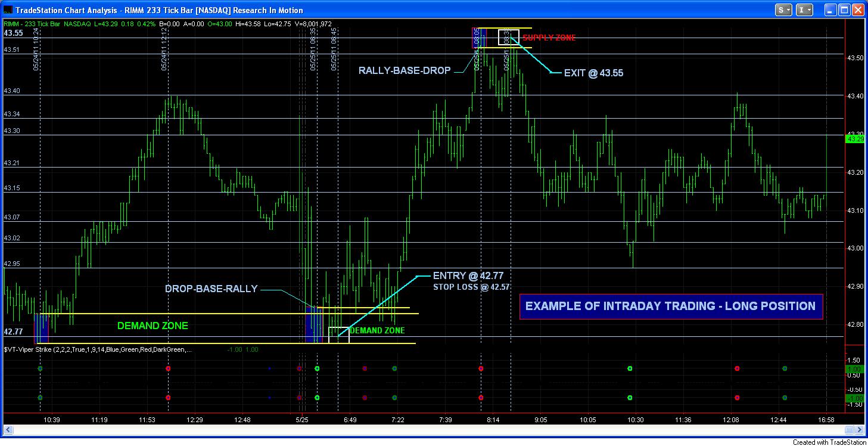868x446 pixels.
Task: Click the 43.50 price axis value
Action: [855, 58]
